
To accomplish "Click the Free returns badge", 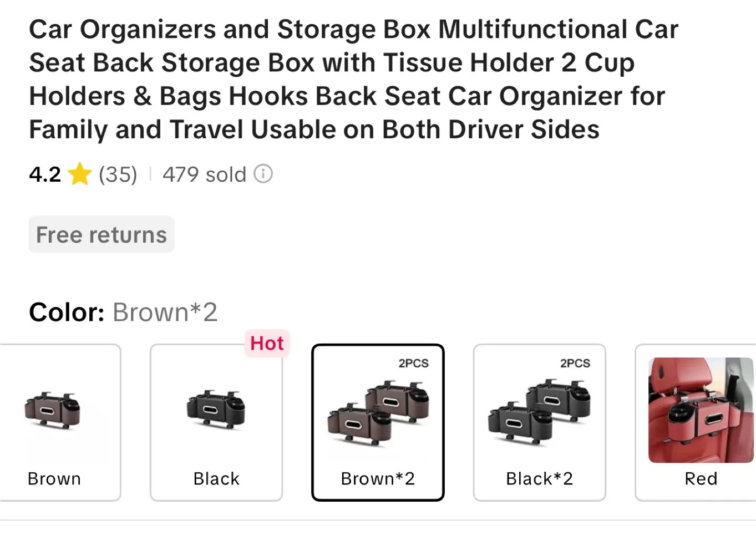I will (x=101, y=234).
